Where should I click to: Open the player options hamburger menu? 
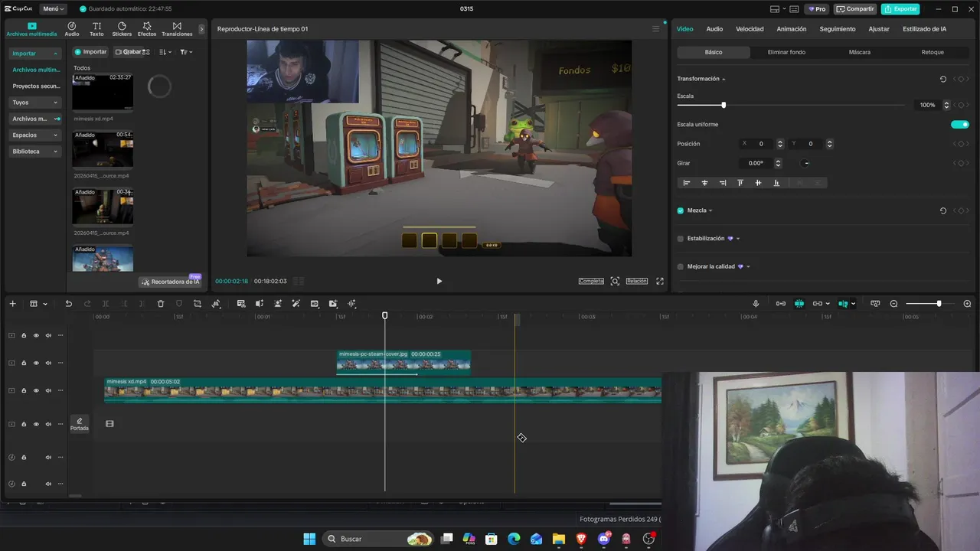[655, 29]
